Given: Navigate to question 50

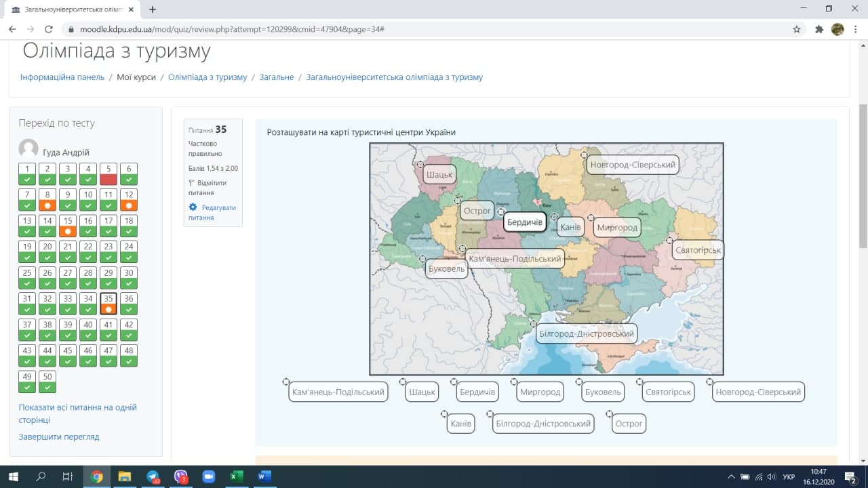Looking at the screenshot, I should click(47, 382).
